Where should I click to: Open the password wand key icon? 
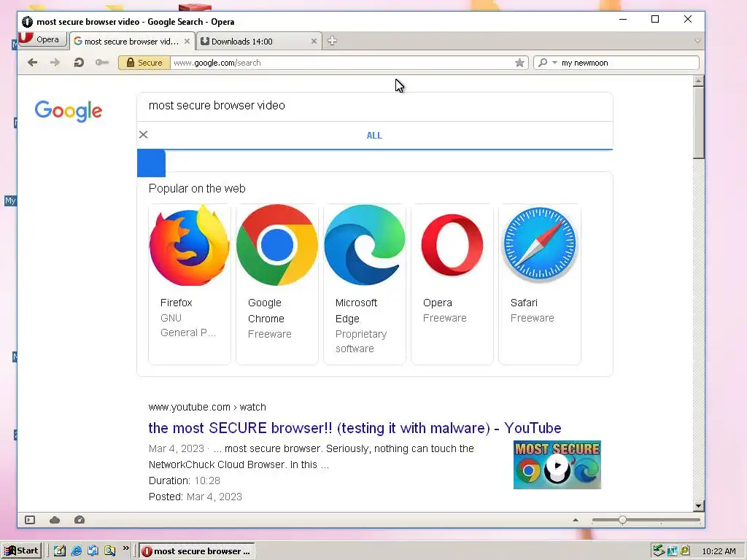[102, 63]
